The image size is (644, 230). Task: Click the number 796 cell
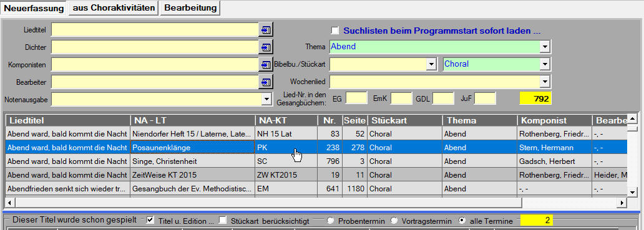330,161
